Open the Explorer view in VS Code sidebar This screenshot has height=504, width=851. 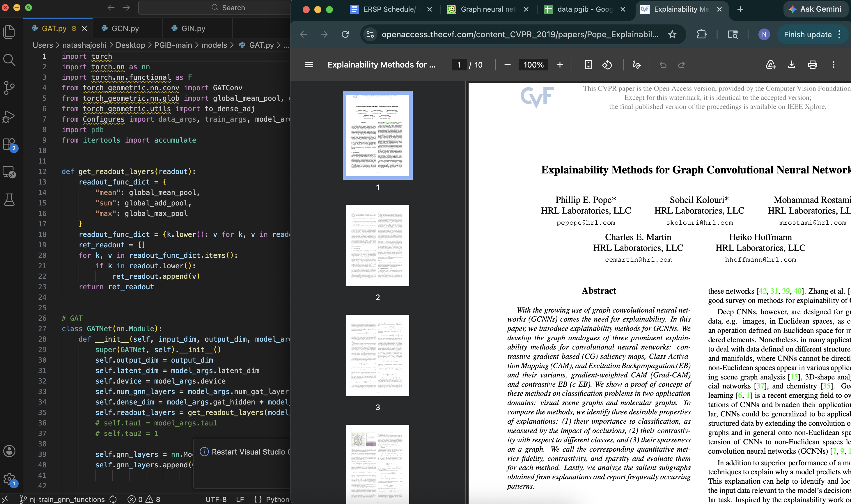(x=9, y=32)
